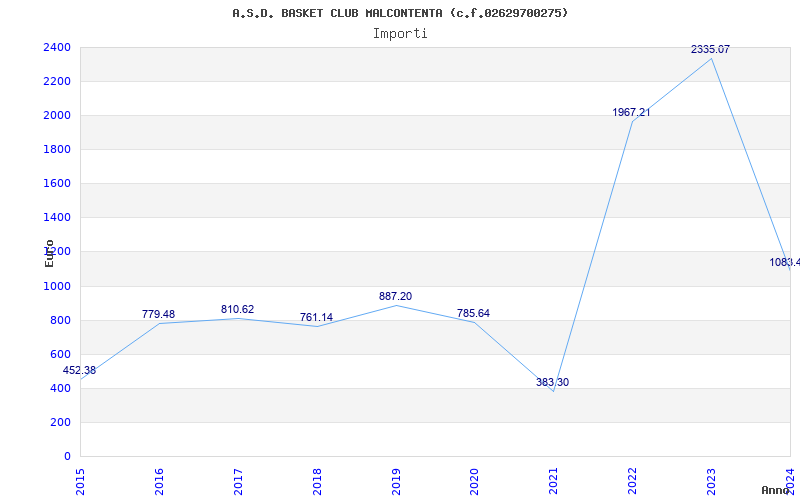800x500 pixels.
Task: Select the 383.30 data label
Action: (x=553, y=382)
